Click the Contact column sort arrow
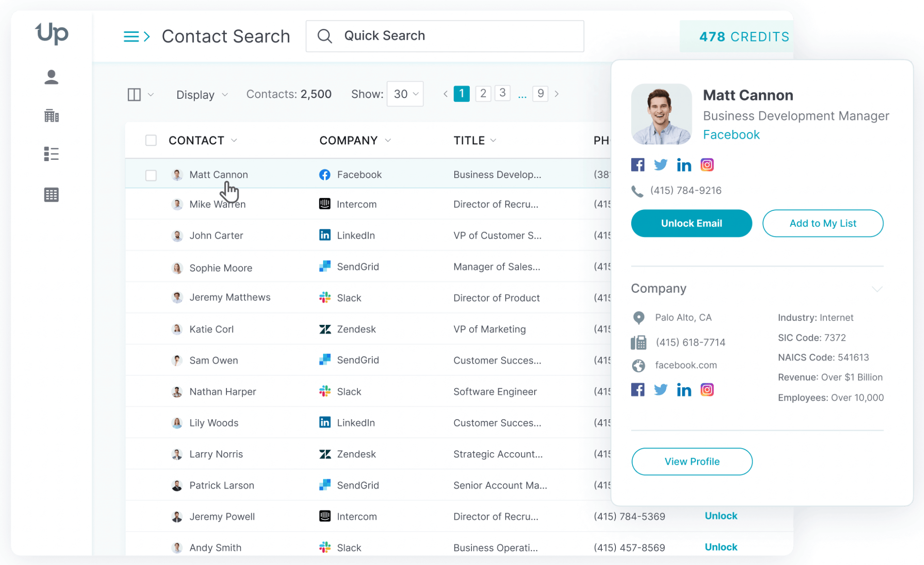Screen dimensions: 924x565 [234, 140]
